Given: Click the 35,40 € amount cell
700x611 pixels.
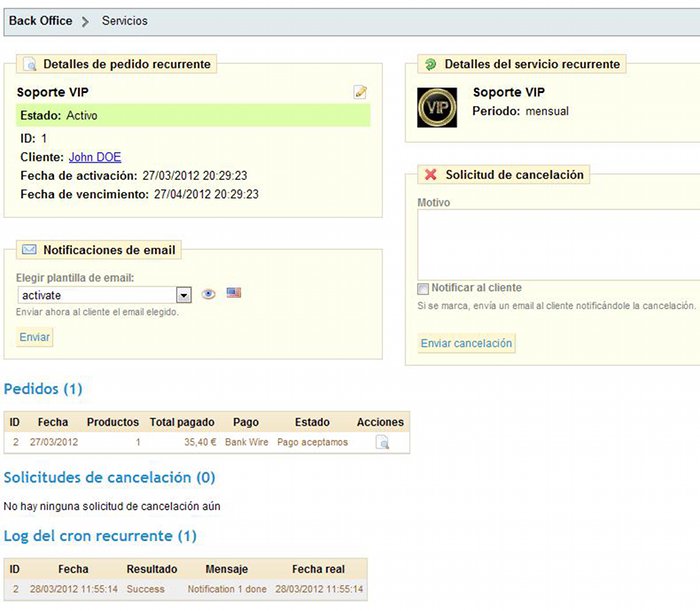Looking at the screenshot, I should click(200, 442).
